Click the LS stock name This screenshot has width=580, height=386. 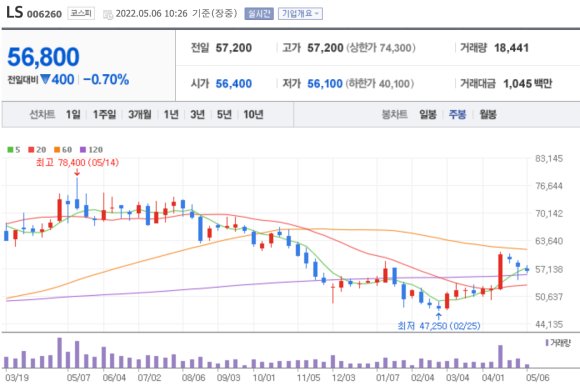14,12
